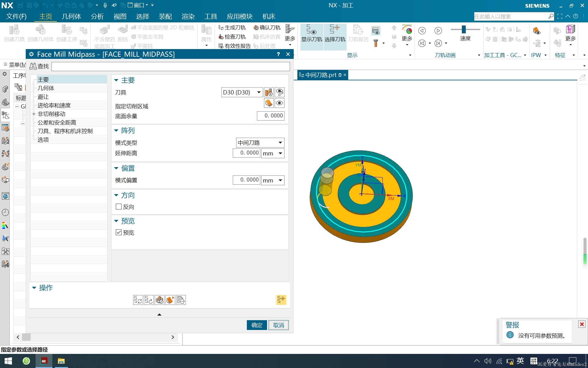Open the operation navigator sidebar icon
This screenshot has width=588, height=368.
tap(5, 115)
